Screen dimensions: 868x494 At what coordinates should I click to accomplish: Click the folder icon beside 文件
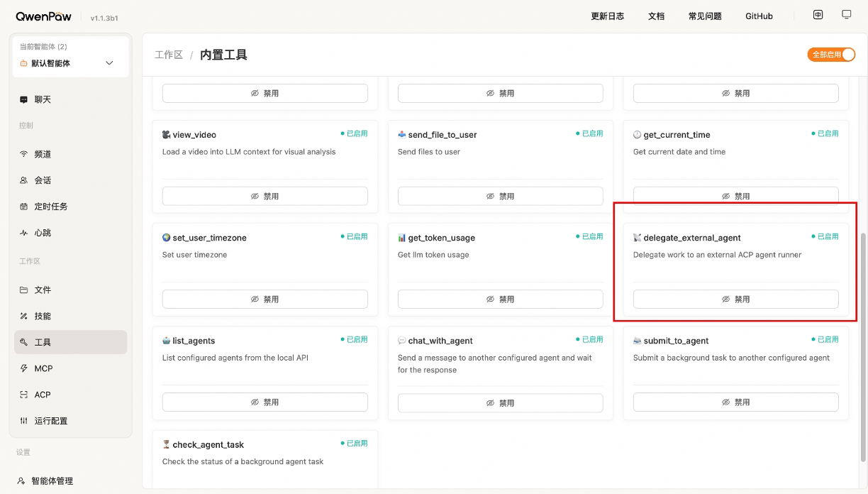point(24,290)
